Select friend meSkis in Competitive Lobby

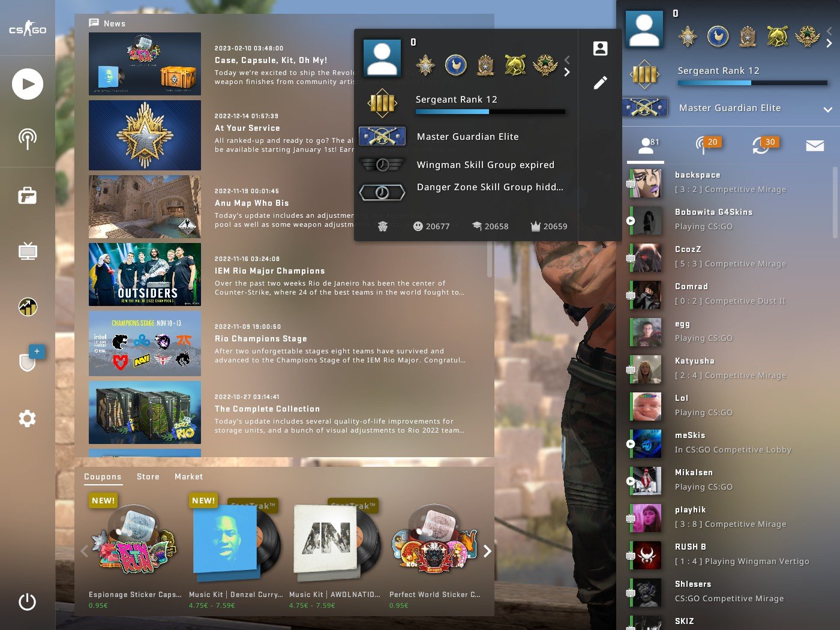coord(727,443)
